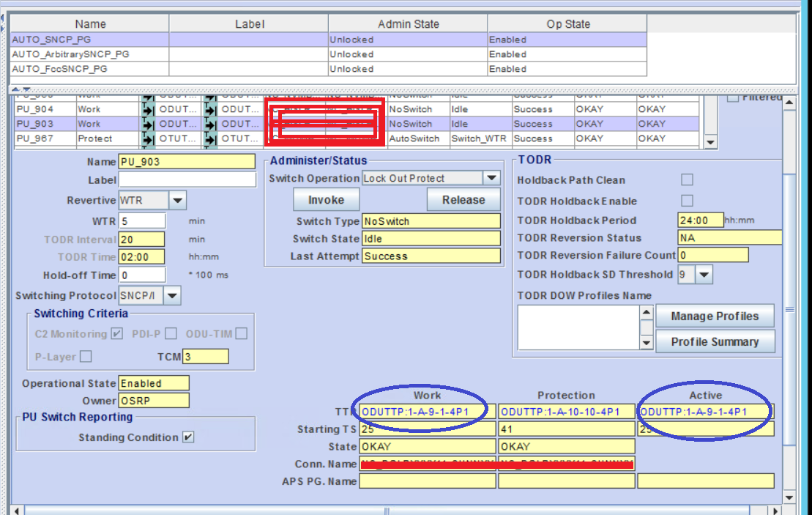Sort table by Admin State column header
Viewport: 812px width, 515px height.
pos(408,24)
